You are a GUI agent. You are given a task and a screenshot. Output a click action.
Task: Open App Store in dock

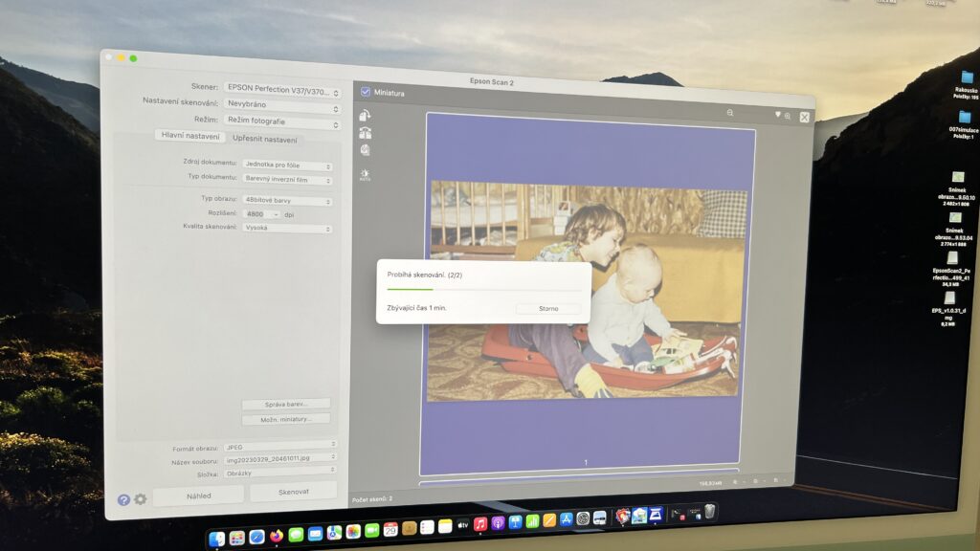tap(567, 519)
